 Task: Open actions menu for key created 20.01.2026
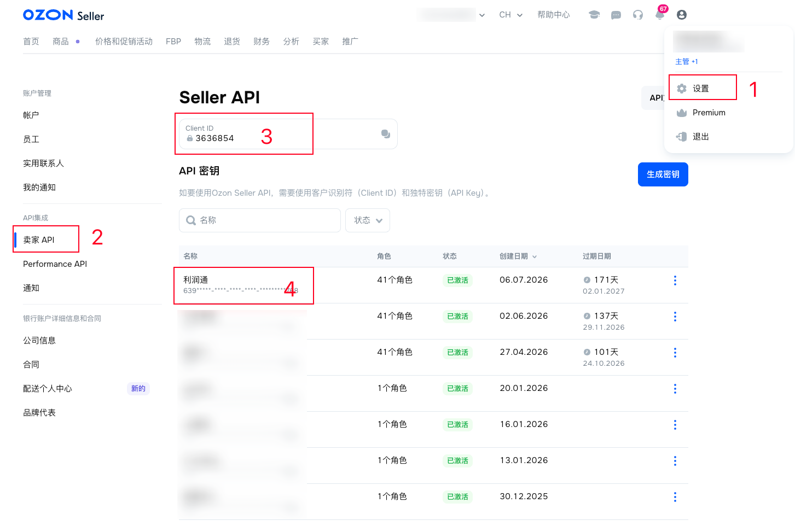[675, 389]
